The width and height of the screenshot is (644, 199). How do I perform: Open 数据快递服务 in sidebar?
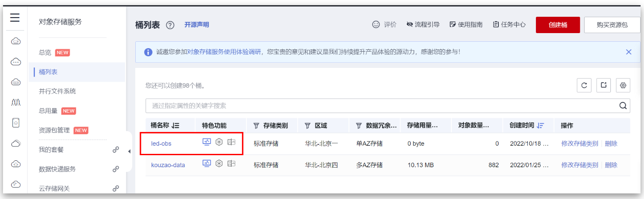pos(57,169)
